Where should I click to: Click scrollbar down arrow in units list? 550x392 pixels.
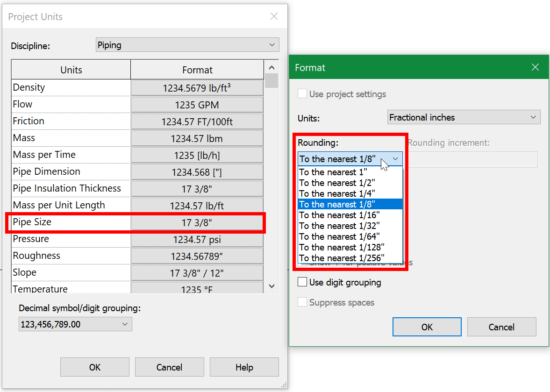tap(271, 286)
